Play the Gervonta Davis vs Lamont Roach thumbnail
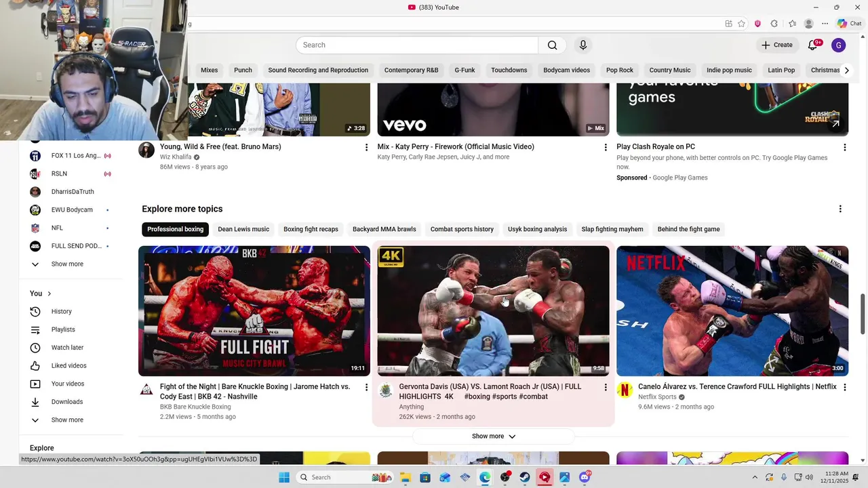868x488 pixels. 493,310
